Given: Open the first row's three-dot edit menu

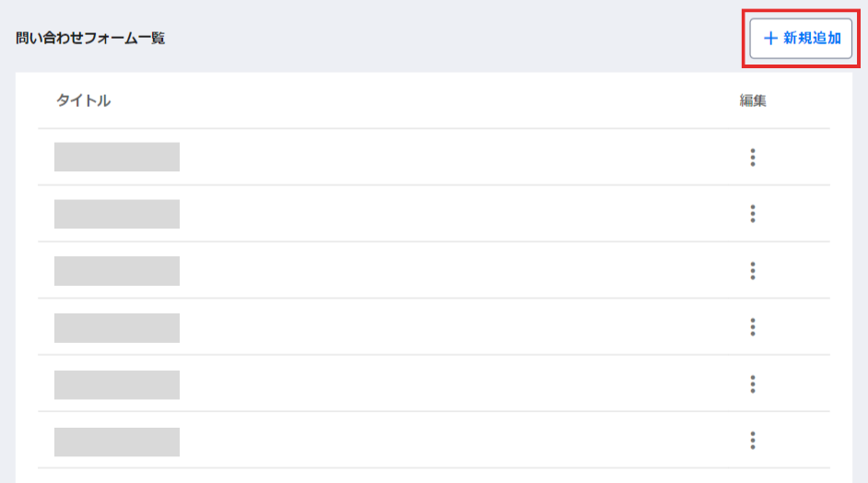Looking at the screenshot, I should click(753, 158).
